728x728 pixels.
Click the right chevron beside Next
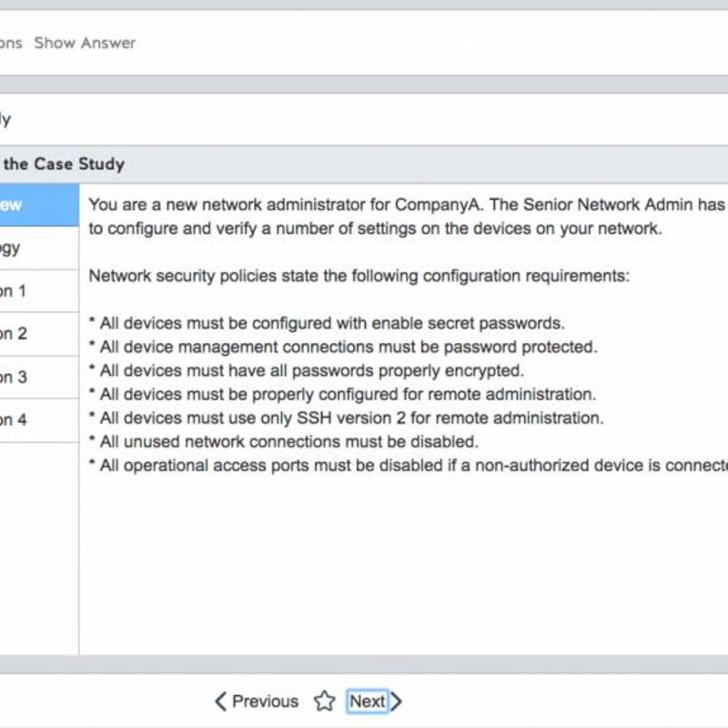pos(396,701)
